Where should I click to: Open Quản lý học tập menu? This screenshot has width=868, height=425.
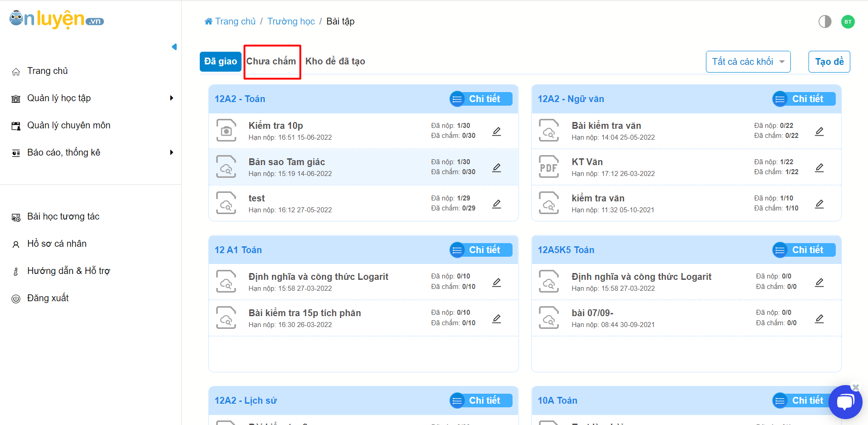(59, 98)
